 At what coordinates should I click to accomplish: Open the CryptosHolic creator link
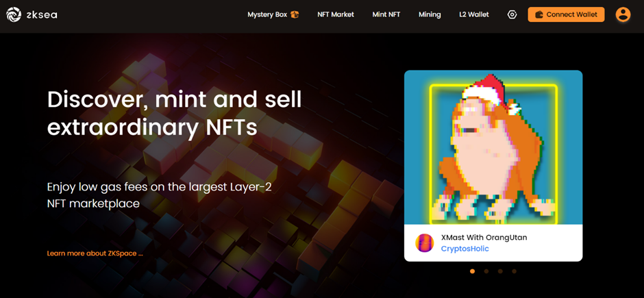click(465, 249)
